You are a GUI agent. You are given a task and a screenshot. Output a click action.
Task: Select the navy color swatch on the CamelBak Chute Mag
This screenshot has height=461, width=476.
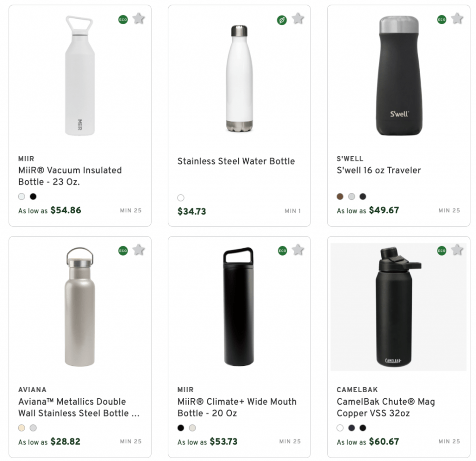[x=350, y=428]
